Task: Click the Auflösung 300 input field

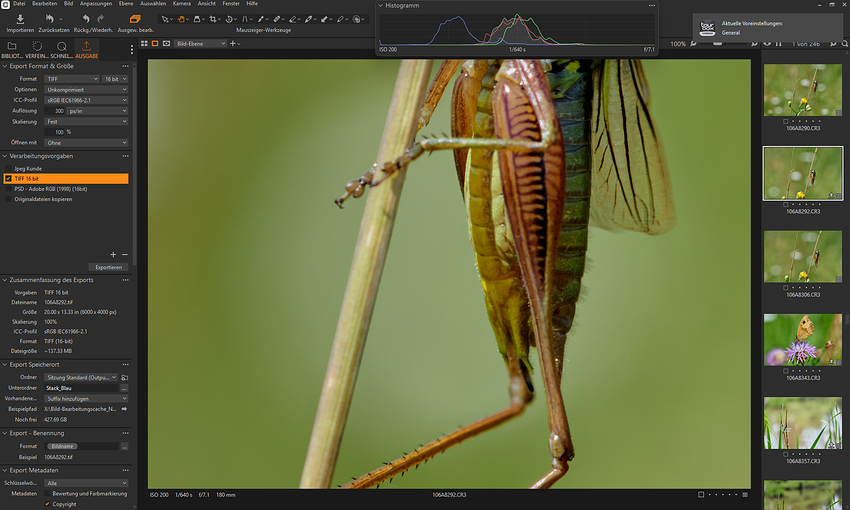Action: coord(55,111)
